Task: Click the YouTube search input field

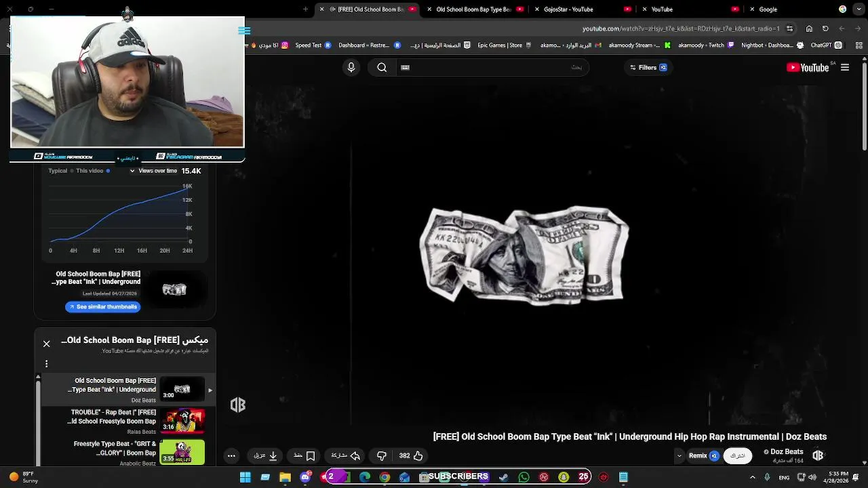Action: pos(492,67)
